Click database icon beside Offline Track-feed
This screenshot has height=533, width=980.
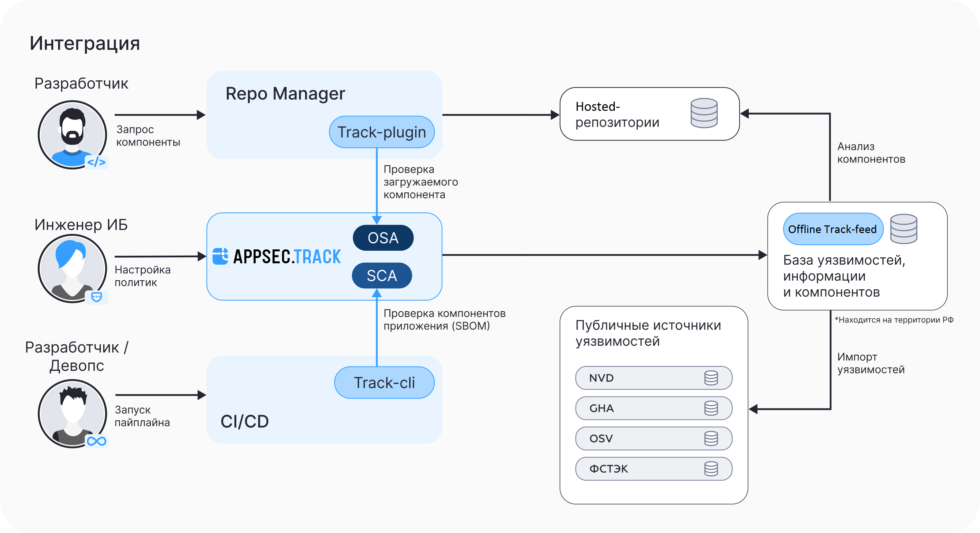tap(904, 228)
